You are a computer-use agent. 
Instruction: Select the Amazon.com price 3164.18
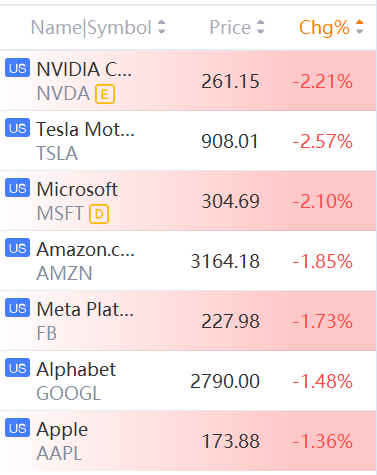click(225, 261)
